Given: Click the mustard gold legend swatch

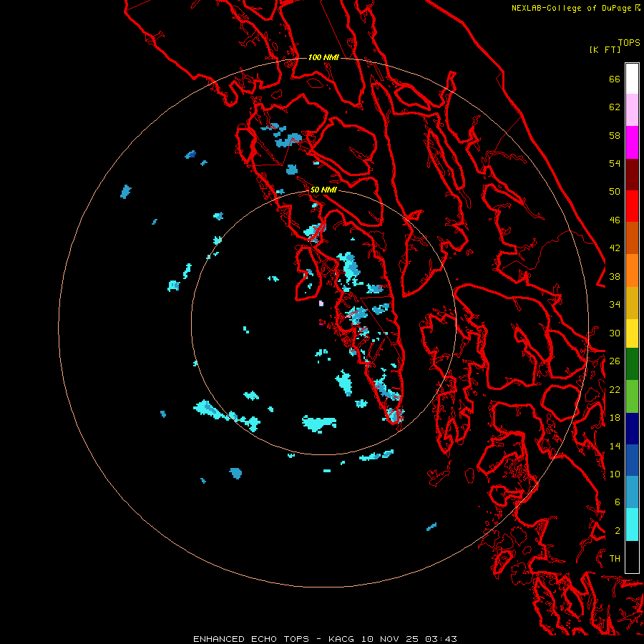Looking at the screenshot, I should pos(632,303).
